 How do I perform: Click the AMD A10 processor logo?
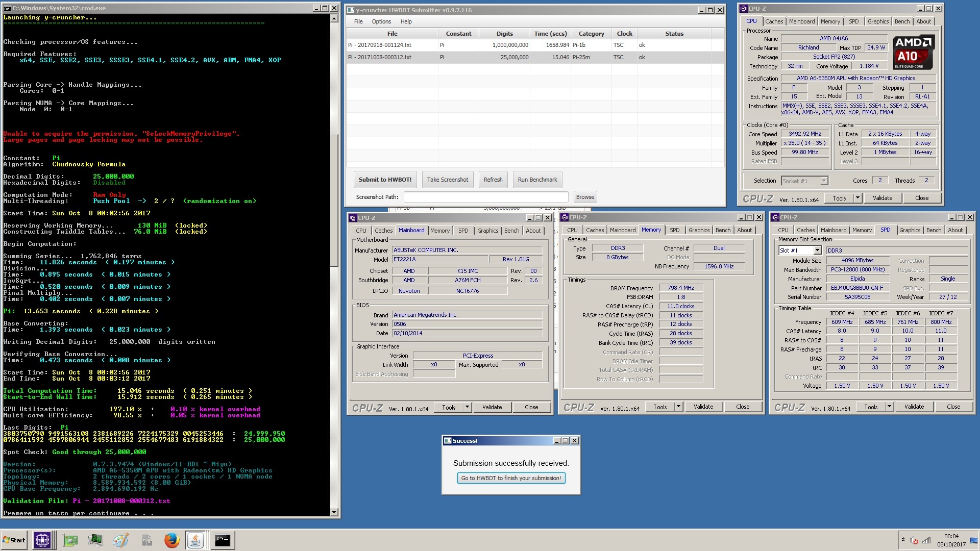click(x=914, y=52)
